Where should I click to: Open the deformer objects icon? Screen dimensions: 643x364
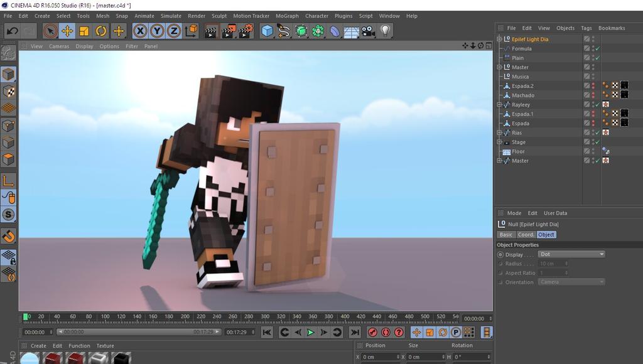point(335,31)
